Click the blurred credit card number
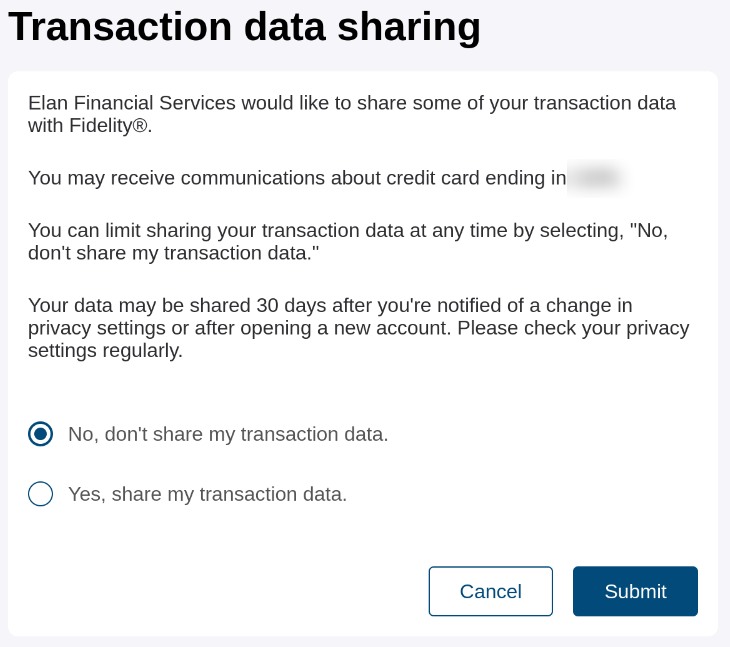 click(x=595, y=178)
